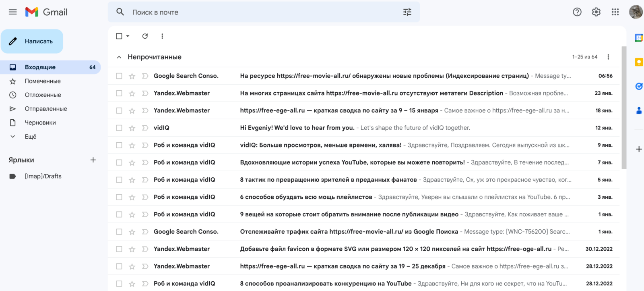
Task: Click the search filter options icon
Action: 407,12
